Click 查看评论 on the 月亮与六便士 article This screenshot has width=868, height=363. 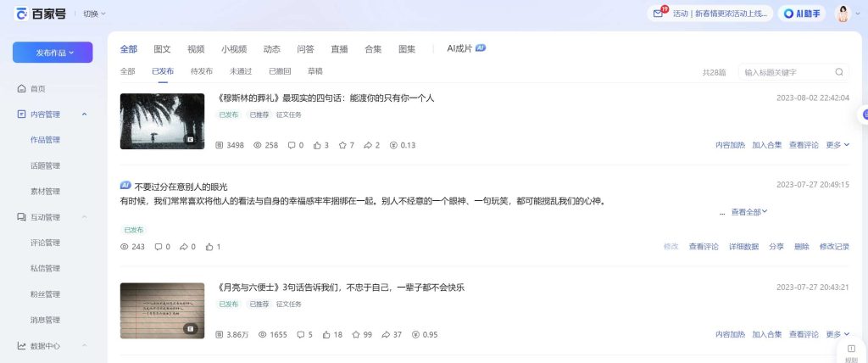point(804,335)
